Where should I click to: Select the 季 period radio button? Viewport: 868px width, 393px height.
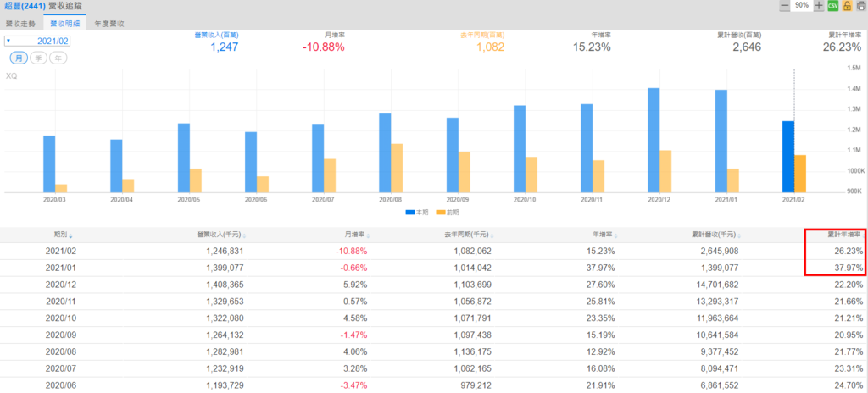(x=38, y=58)
